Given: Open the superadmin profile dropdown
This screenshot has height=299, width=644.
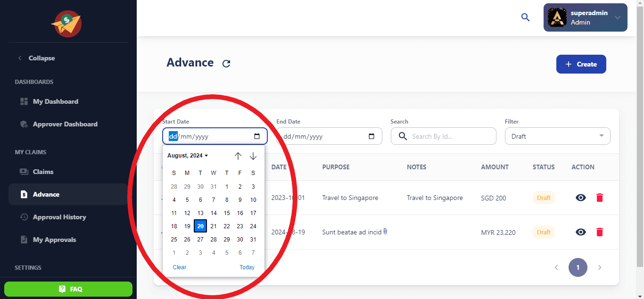Looking at the screenshot, I should click(x=585, y=17).
